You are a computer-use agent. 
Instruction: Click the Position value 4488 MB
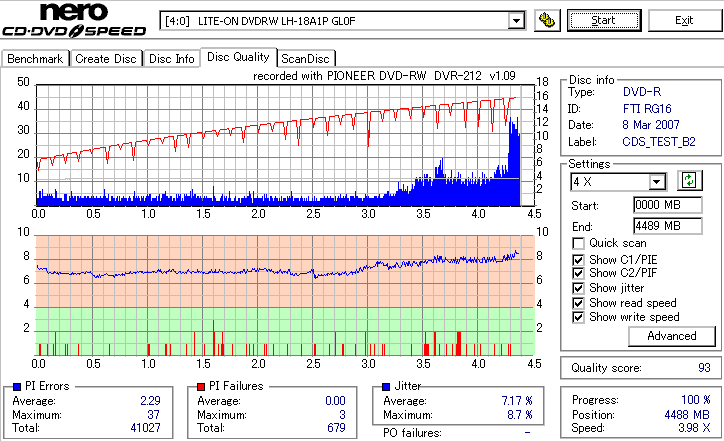pos(687,415)
